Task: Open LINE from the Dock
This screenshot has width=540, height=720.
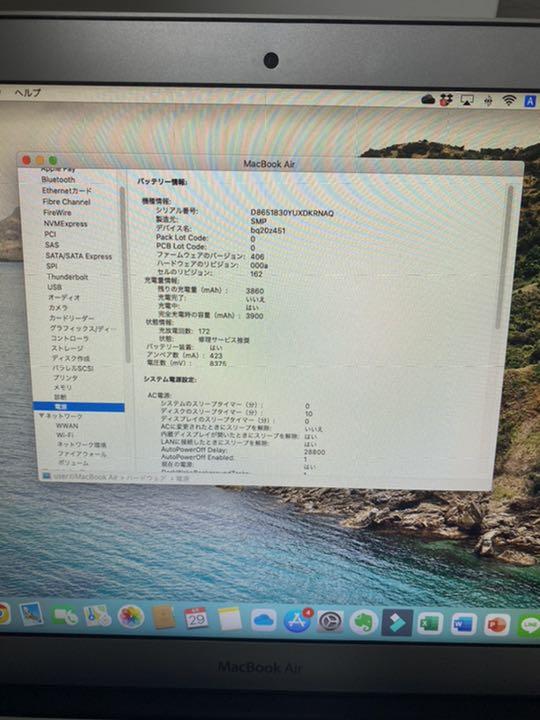Action: pyautogui.click(x=529, y=626)
